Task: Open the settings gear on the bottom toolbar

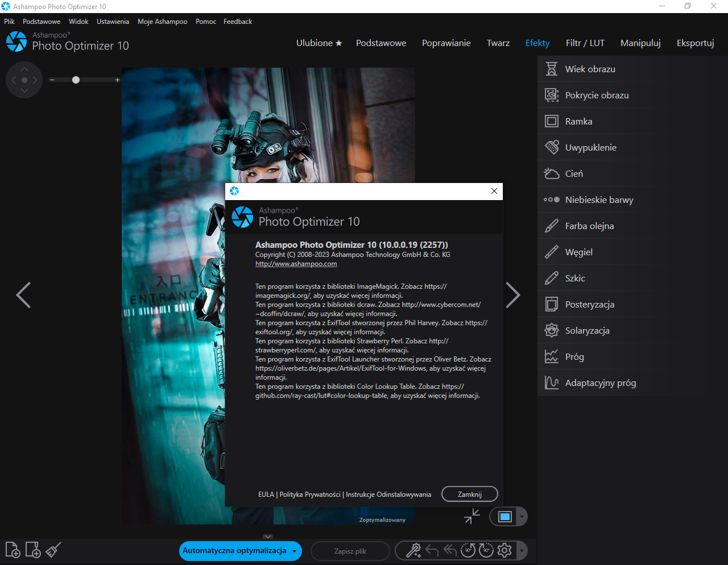Action: click(504, 550)
